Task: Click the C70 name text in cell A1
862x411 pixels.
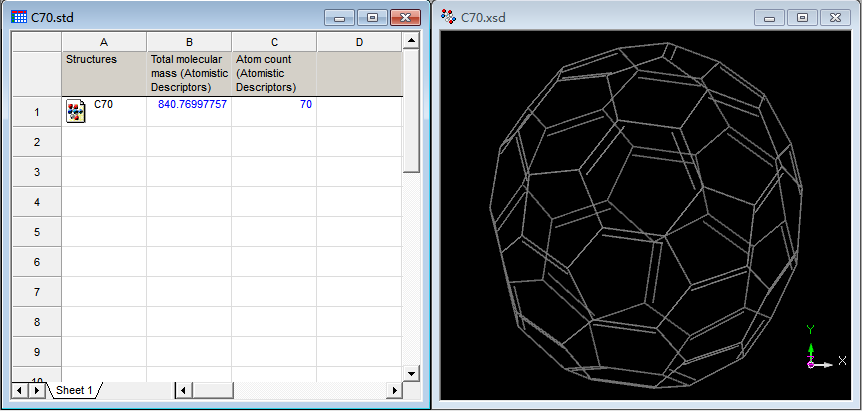Action: coord(103,103)
